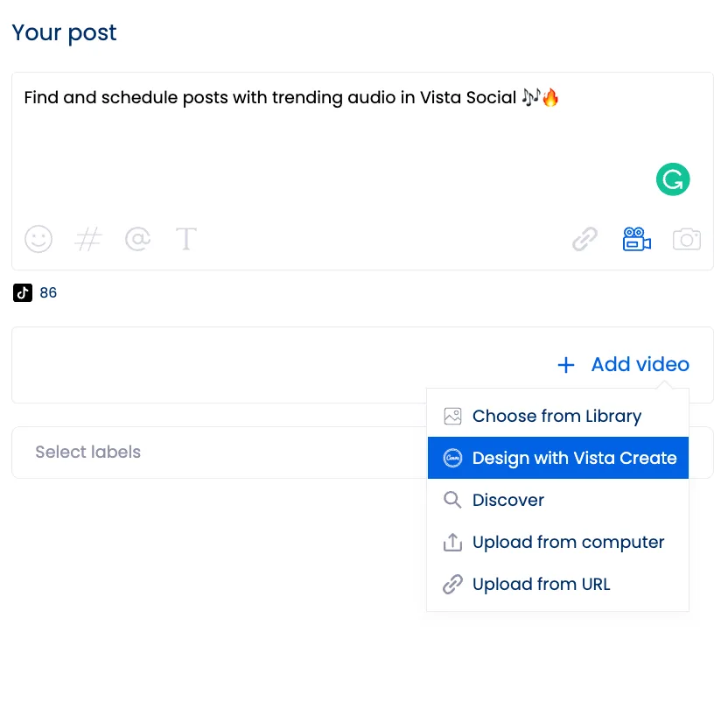Open the emoji picker smiley icon
Image resolution: width=728 pixels, height=716 pixels.
click(38, 239)
